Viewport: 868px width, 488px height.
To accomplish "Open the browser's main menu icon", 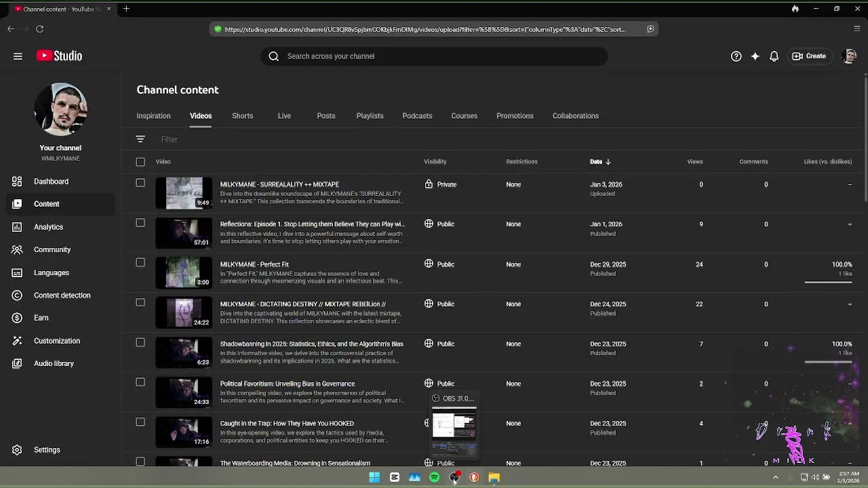I will tap(857, 29).
